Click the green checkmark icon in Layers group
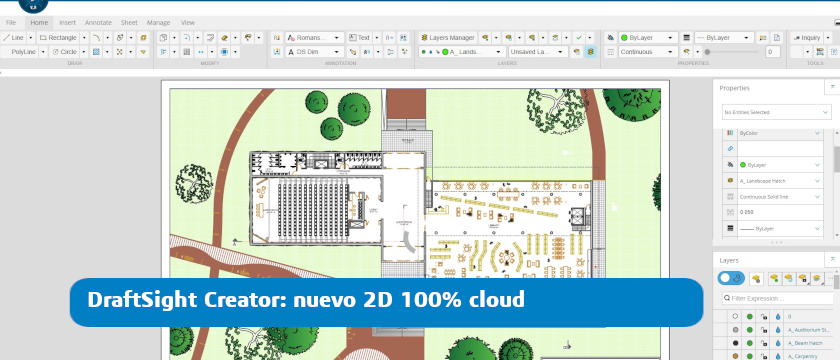This screenshot has height=360, width=840. 579,38
